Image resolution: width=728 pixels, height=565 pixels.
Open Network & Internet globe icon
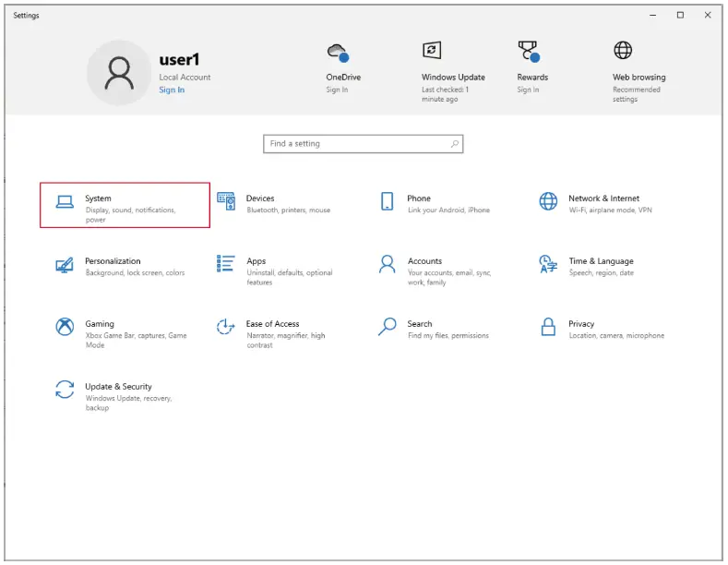[x=548, y=202]
